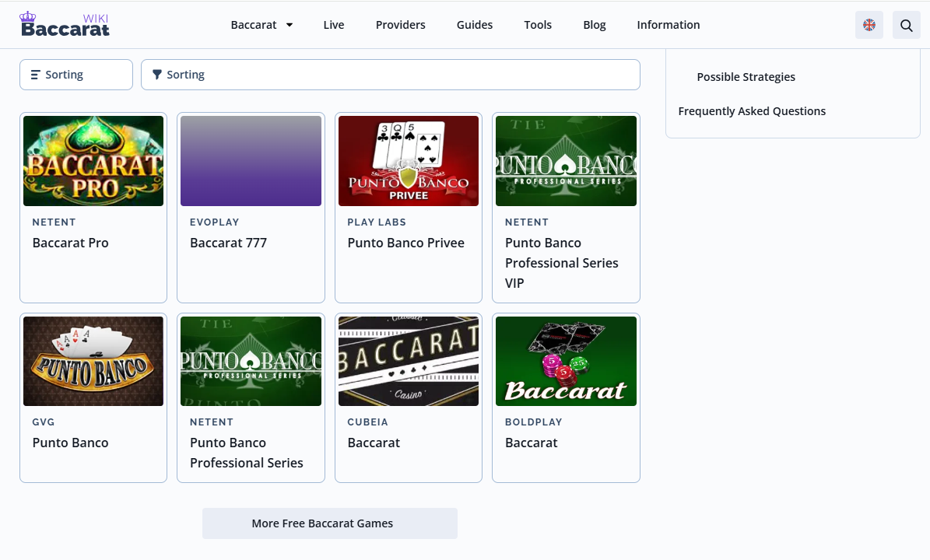Click the More Free Baccarat Games button
The image size is (930, 560).
pos(330,523)
